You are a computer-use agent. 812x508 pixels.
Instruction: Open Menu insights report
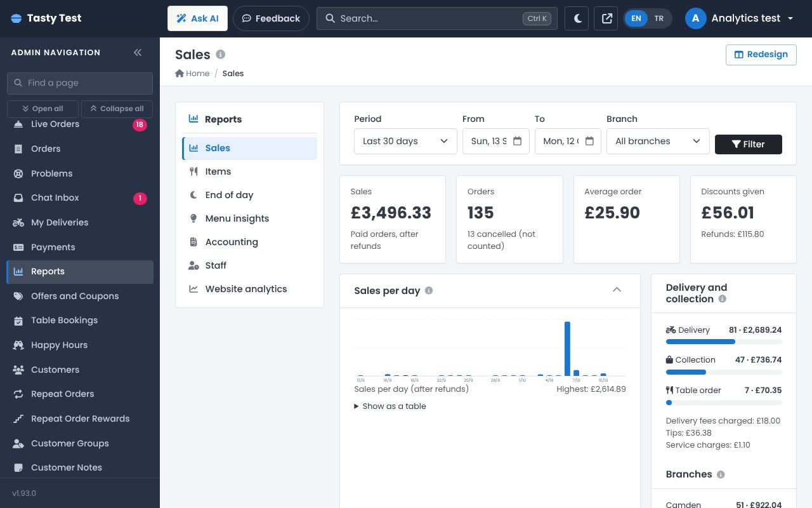point(249,218)
